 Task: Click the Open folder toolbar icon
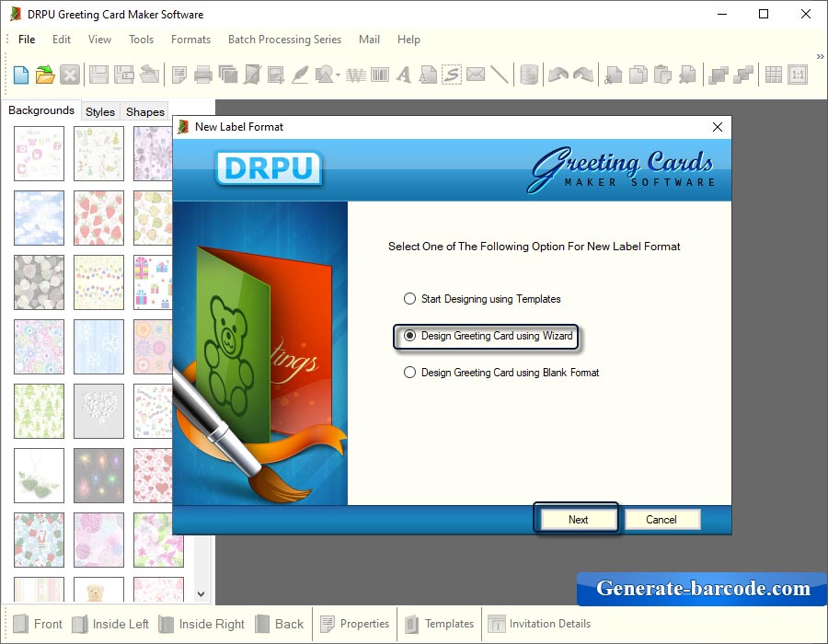[45, 75]
